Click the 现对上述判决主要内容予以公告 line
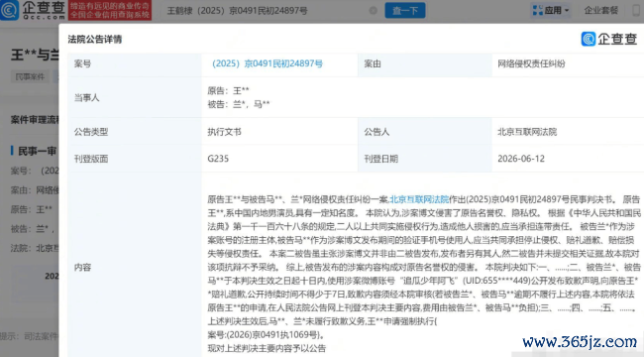The image size is (644, 357). tap(267, 348)
